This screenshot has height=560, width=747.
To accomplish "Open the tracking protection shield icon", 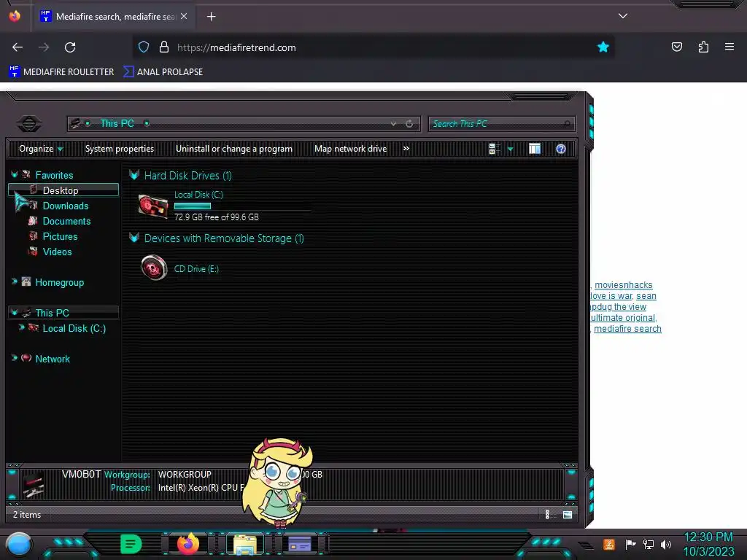I will (x=144, y=47).
